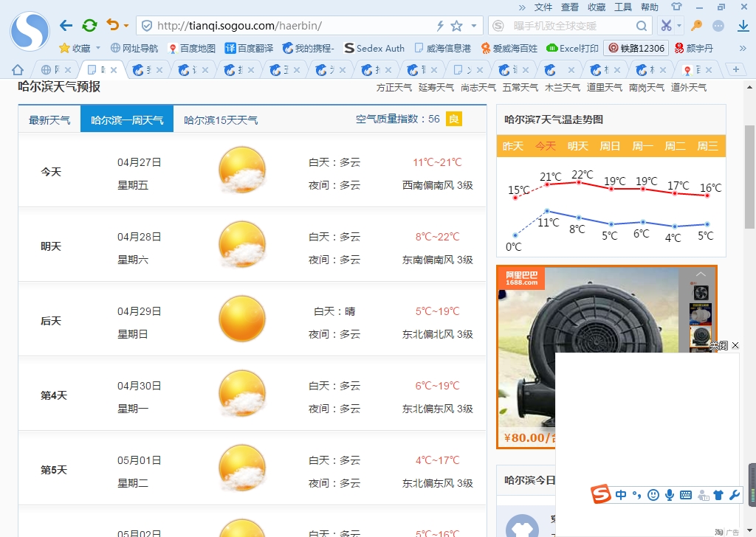Open the Excel打印 bookmark
The image size is (756, 537).
click(572, 48)
